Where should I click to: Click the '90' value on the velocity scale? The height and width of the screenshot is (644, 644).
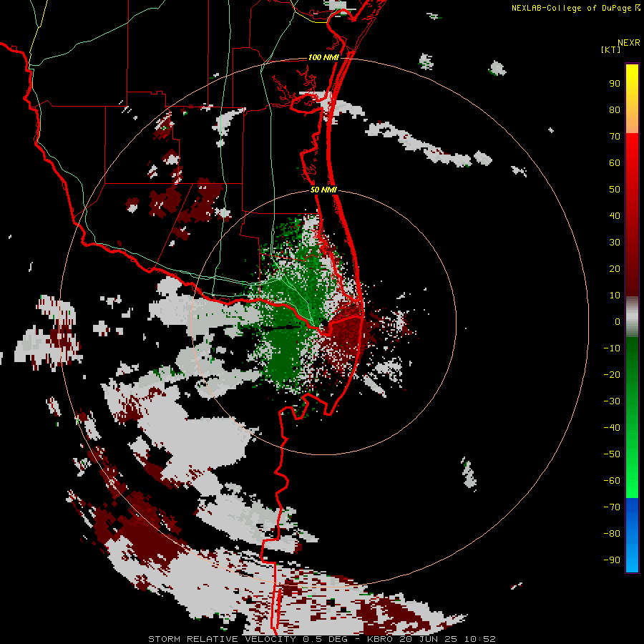point(615,84)
